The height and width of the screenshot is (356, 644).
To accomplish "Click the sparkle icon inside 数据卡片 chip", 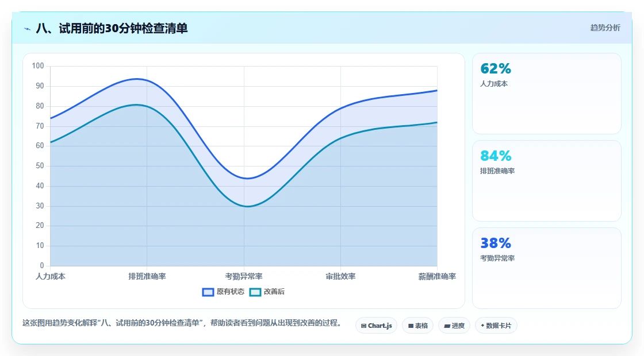I will [482, 326].
